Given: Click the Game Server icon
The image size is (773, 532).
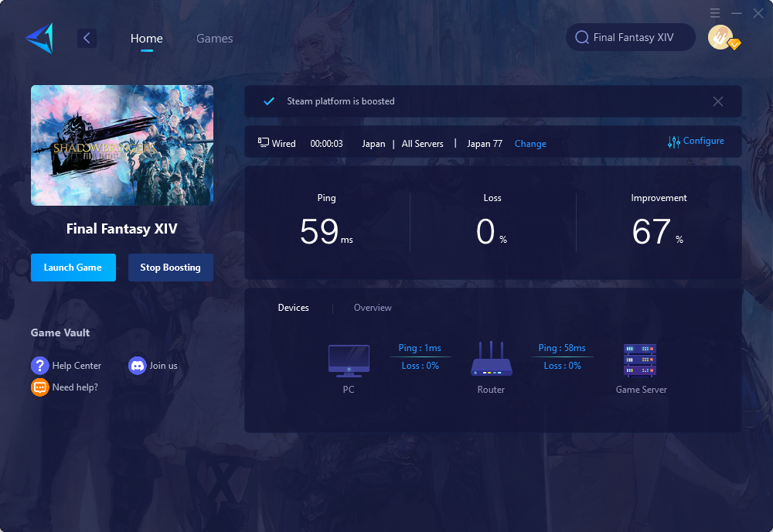Looking at the screenshot, I should pyautogui.click(x=640, y=360).
